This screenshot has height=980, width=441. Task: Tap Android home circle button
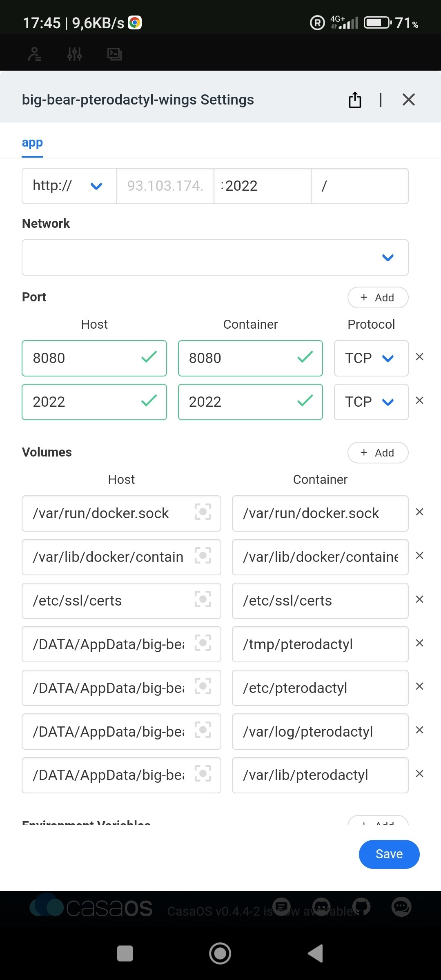coord(220,953)
